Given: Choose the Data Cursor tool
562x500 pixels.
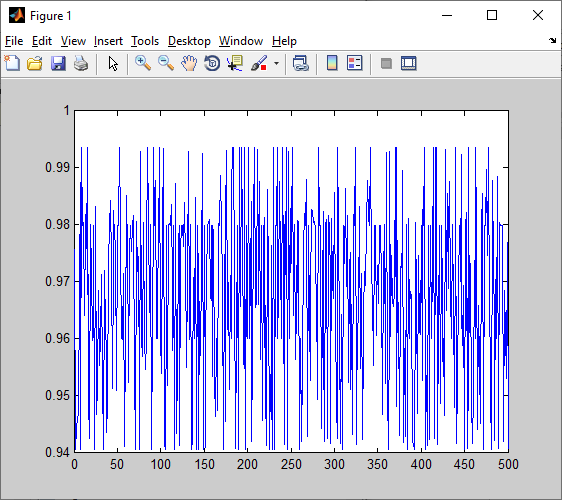Looking at the screenshot, I should coord(235,63).
